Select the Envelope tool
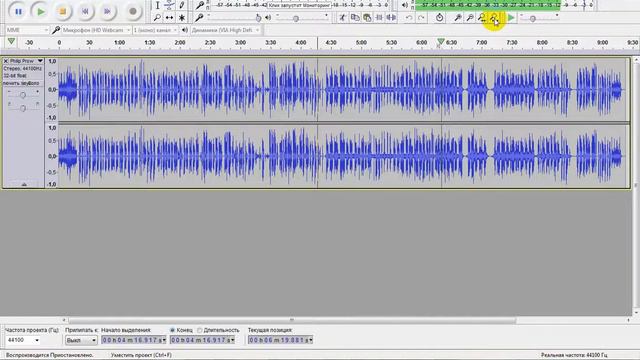640x360 pixels. (x=169, y=5)
